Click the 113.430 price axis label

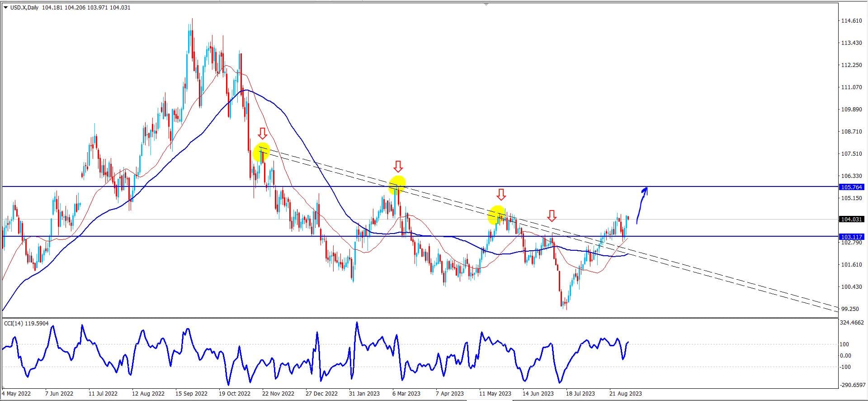point(851,43)
